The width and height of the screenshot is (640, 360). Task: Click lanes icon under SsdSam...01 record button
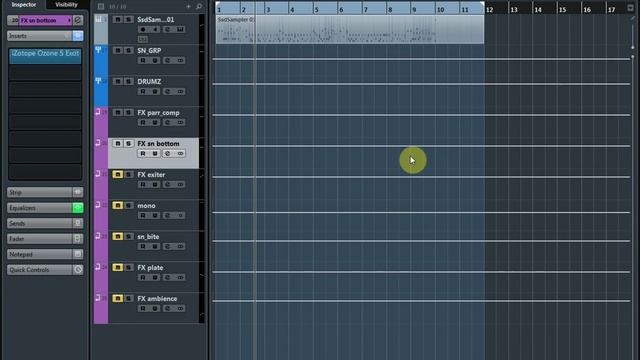142,39
